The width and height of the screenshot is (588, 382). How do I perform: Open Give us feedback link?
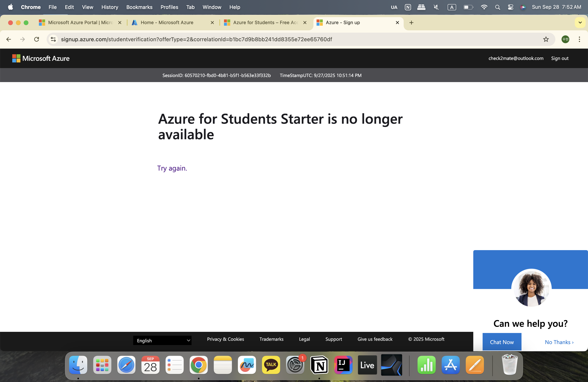tap(375, 339)
